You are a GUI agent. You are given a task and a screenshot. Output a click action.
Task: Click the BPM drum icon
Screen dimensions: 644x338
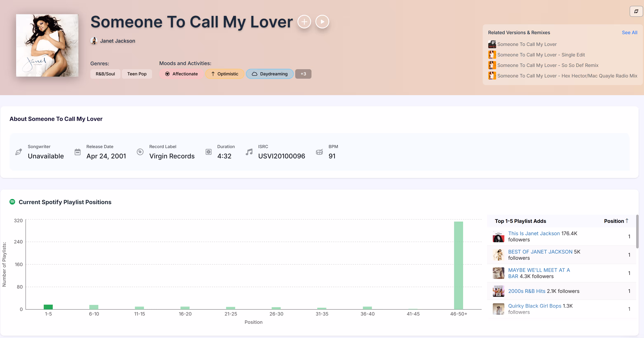[319, 152]
